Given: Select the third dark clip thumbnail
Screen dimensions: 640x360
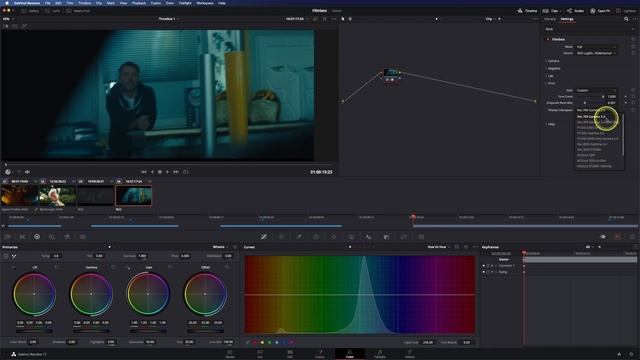Looking at the screenshot, I should tap(96, 196).
